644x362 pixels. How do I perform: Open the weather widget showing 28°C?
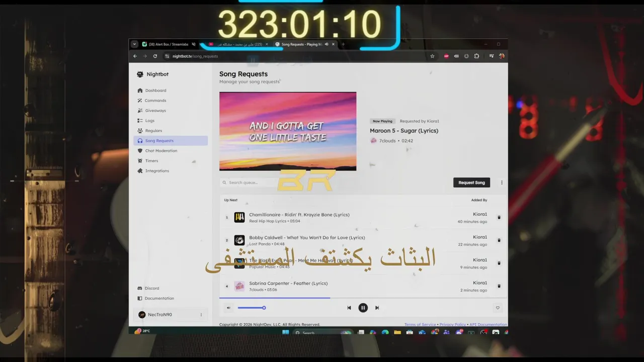[x=142, y=331]
